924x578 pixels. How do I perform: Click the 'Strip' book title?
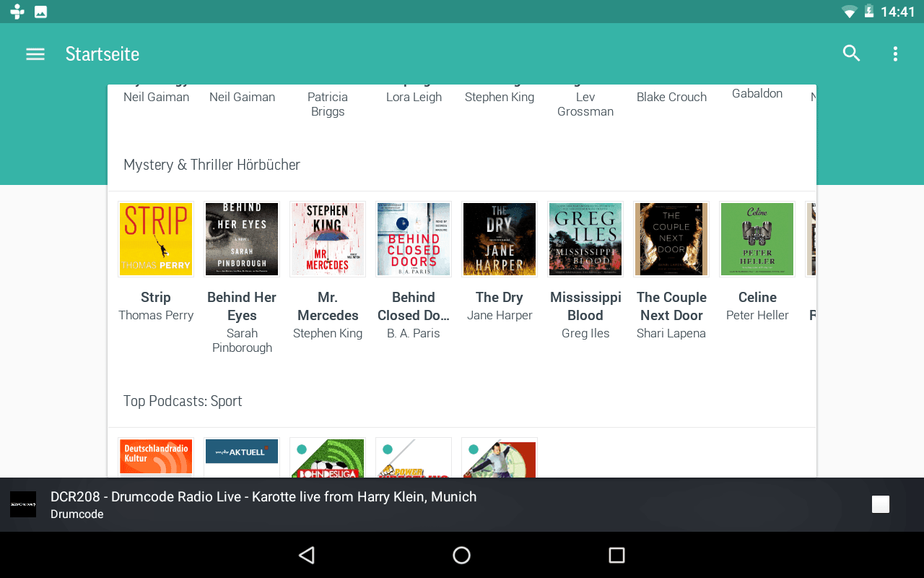pos(156,297)
